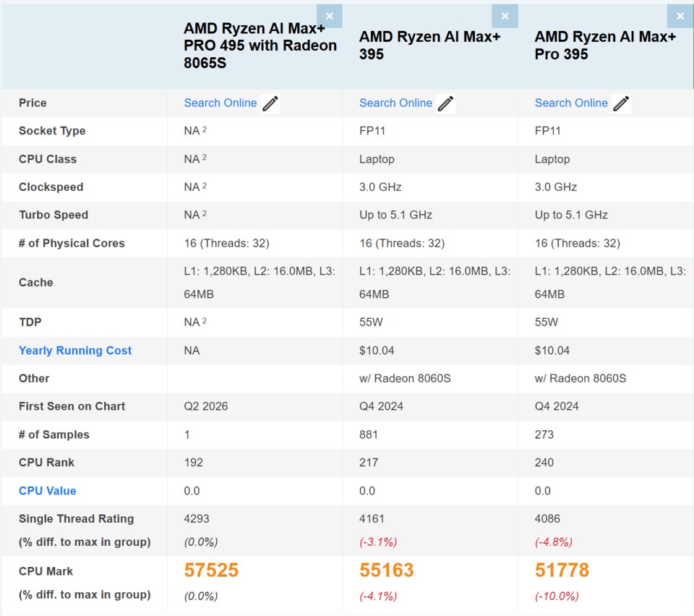Click the CPU Class row label
This screenshot has width=694, height=616.
point(48,159)
